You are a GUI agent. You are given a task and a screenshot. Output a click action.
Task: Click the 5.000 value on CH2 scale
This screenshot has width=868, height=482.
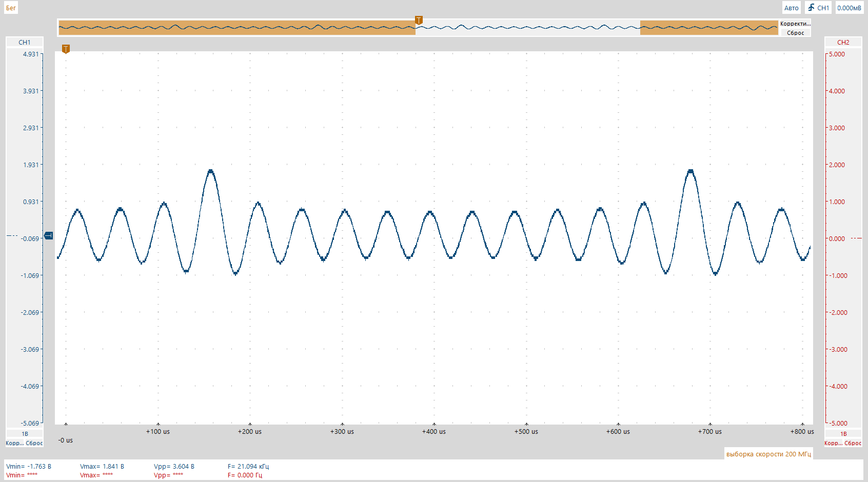[x=837, y=54]
